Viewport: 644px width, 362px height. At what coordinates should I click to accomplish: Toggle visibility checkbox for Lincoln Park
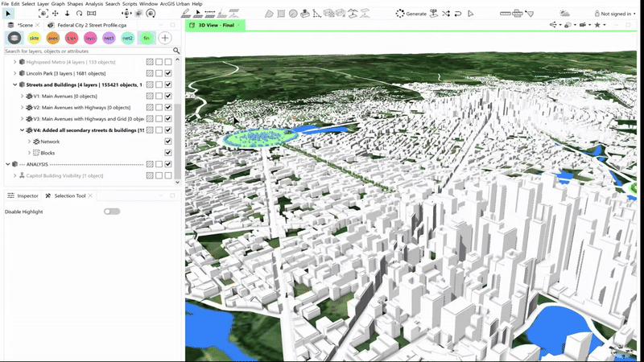pos(168,73)
